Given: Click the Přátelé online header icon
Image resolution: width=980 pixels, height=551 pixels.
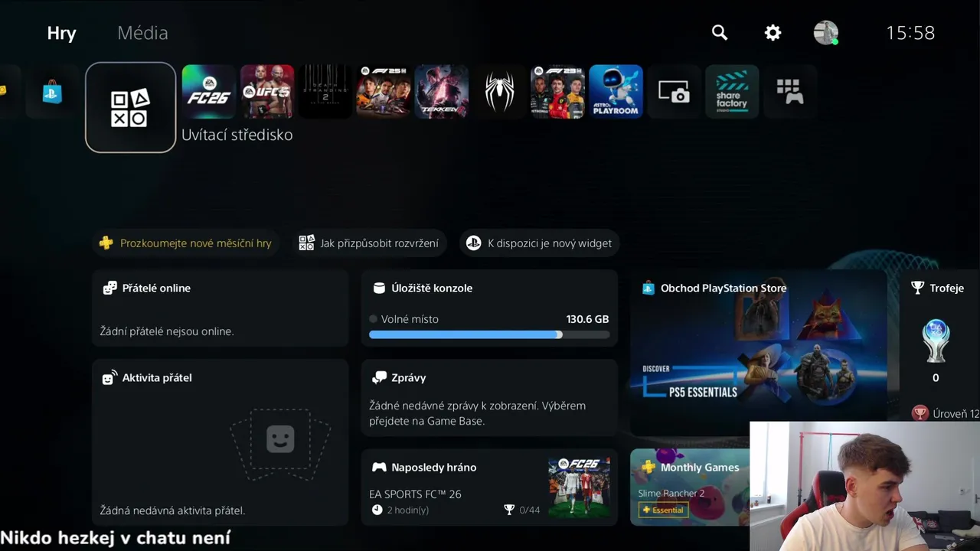Looking at the screenshot, I should (x=109, y=288).
